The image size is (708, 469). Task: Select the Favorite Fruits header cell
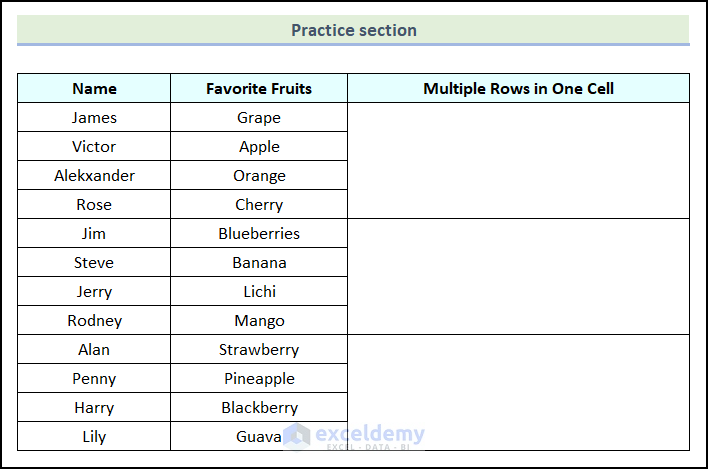click(x=259, y=88)
